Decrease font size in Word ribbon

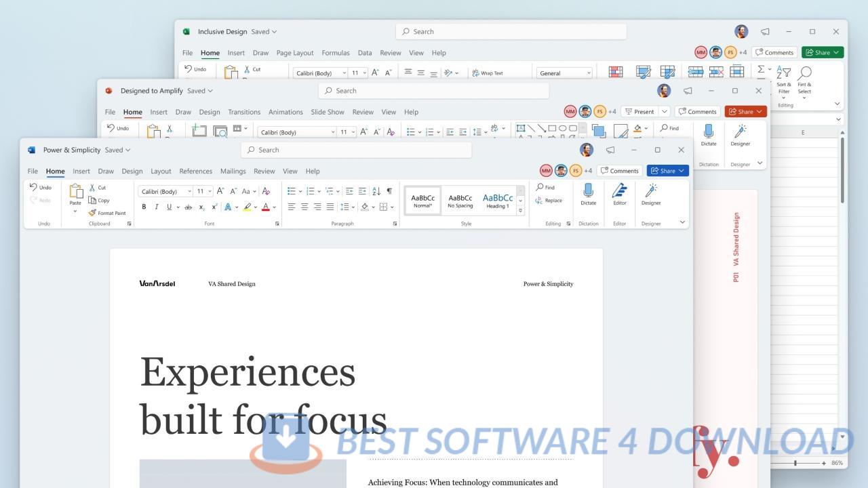[x=233, y=191]
